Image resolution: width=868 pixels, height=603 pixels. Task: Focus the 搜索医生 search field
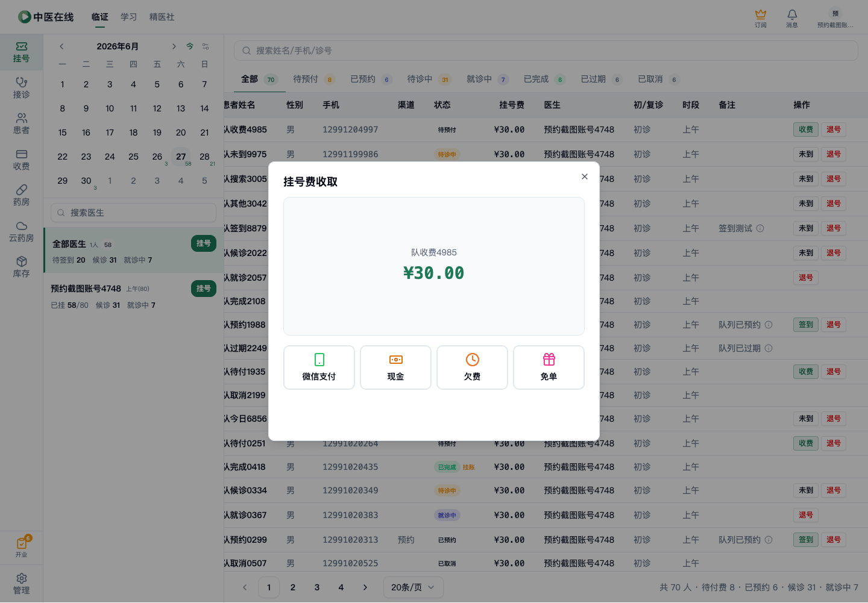click(133, 213)
